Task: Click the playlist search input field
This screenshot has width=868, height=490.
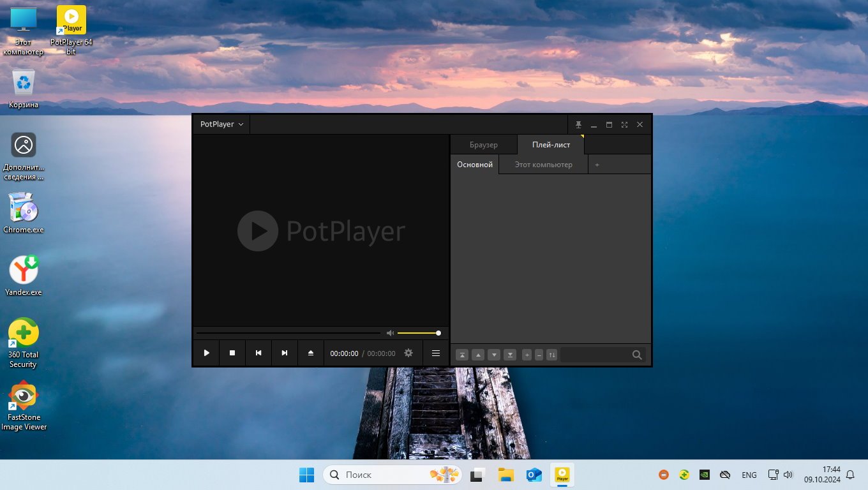Action: coord(595,355)
